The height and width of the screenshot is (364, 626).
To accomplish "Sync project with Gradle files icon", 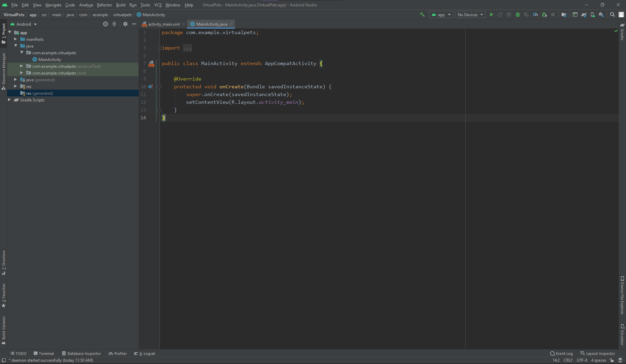I will 584,14.
